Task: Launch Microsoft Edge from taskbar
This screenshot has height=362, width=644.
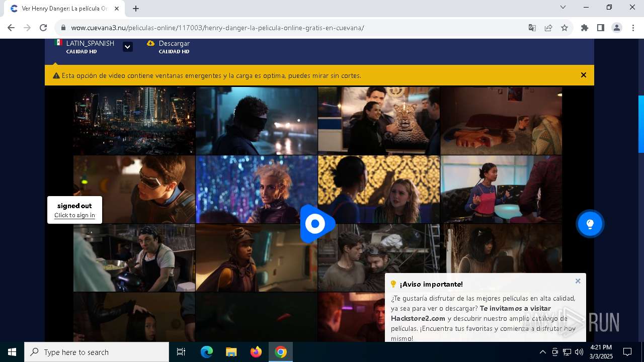Action: tap(207, 352)
